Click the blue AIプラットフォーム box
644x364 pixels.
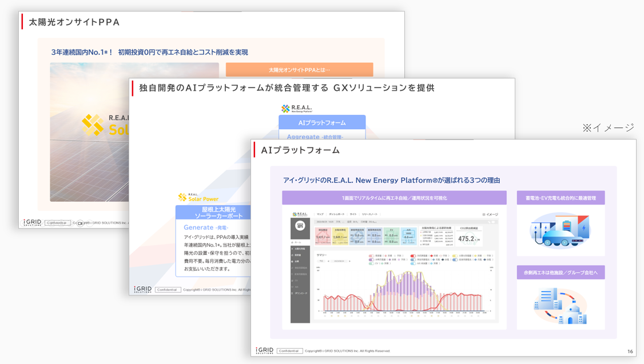pyautogui.click(x=322, y=122)
